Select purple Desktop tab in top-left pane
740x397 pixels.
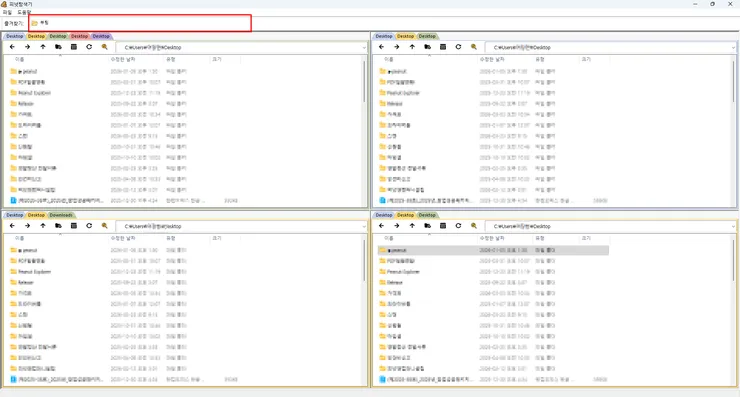101,36
